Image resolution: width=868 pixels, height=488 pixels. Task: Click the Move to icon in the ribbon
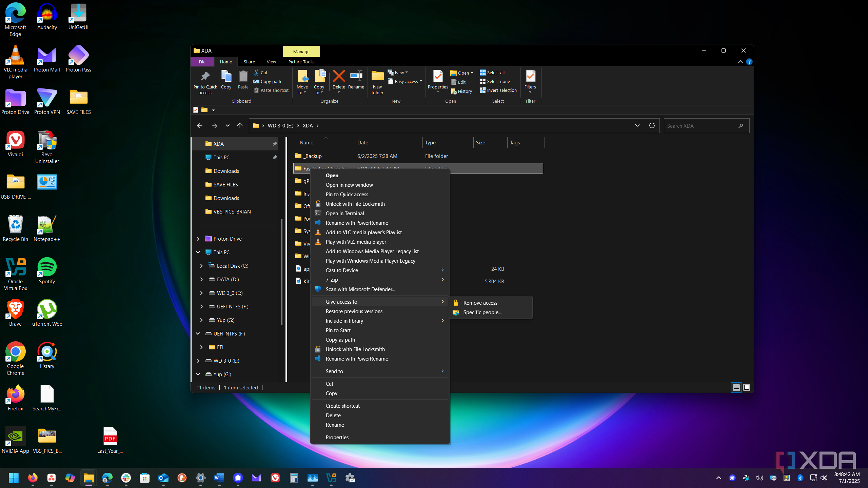click(302, 81)
